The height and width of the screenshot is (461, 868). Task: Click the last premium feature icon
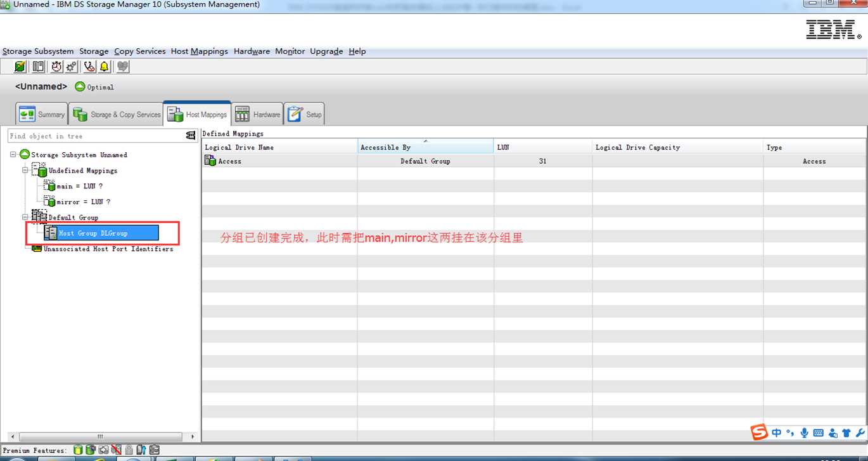[x=154, y=450]
